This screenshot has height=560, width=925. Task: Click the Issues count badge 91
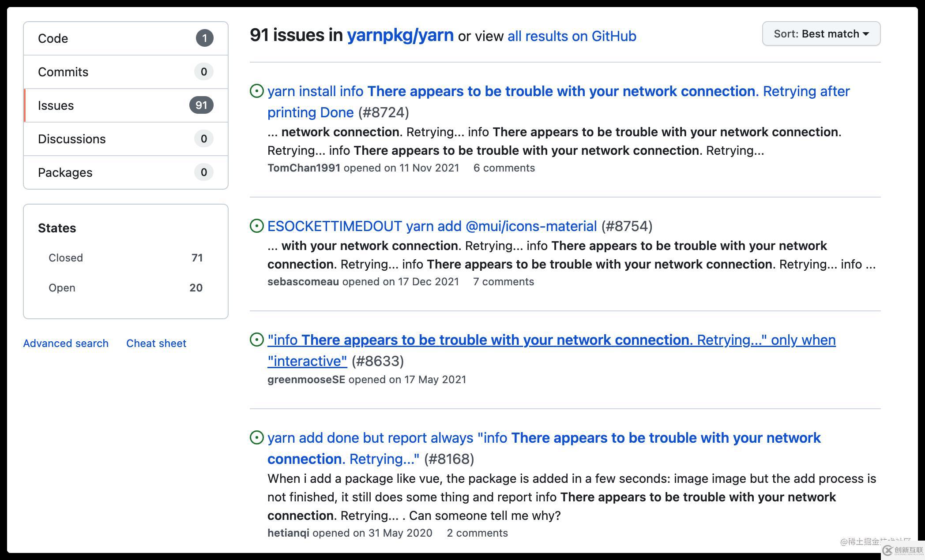click(201, 105)
